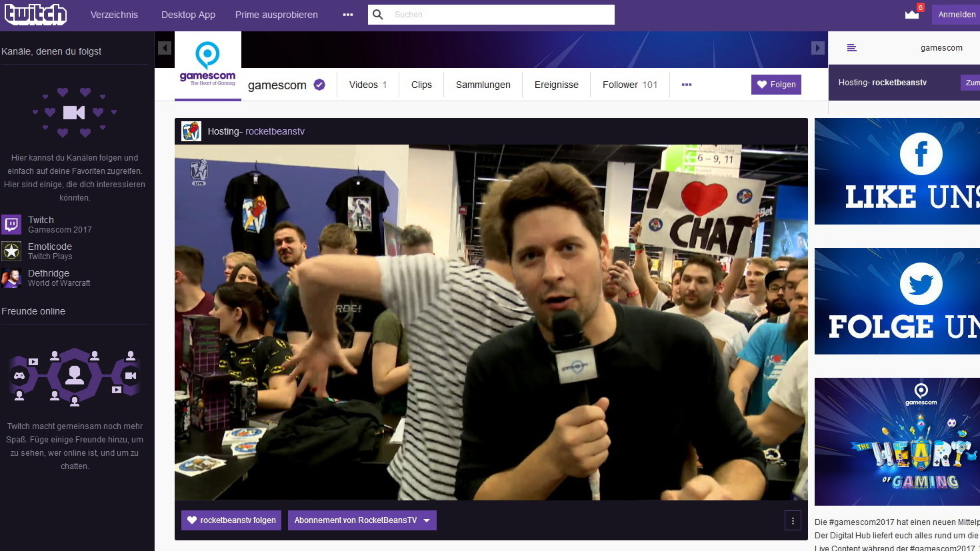
Task: Click the Twitch logo
Action: tap(36, 14)
